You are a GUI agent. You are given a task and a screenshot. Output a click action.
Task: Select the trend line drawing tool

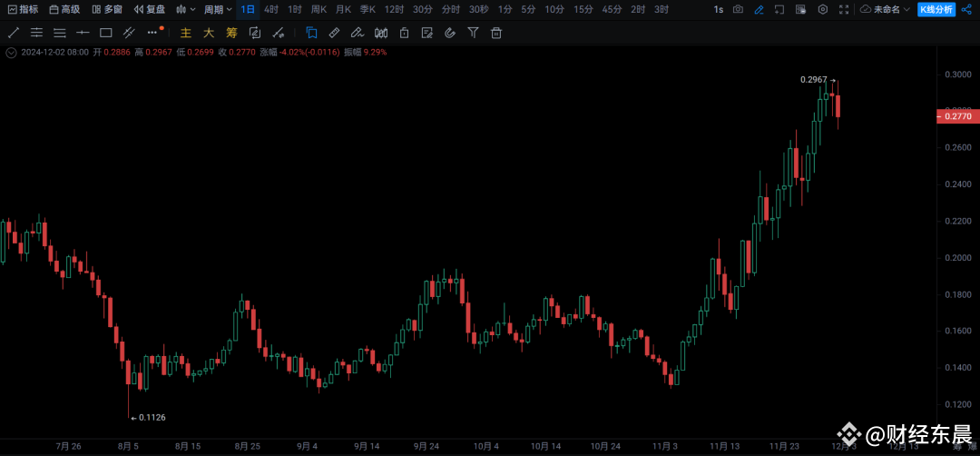(13, 33)
